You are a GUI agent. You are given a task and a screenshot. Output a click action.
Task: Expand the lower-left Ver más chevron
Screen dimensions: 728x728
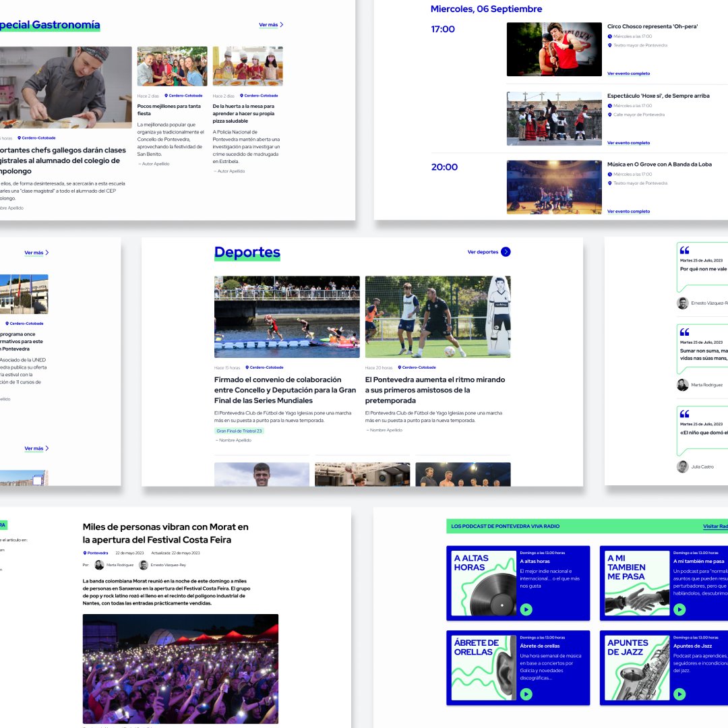[46, 448]
